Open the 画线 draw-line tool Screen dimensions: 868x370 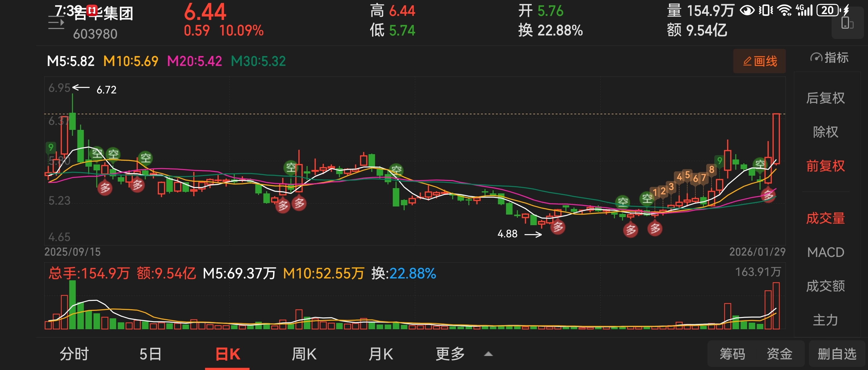click(759, 61)
